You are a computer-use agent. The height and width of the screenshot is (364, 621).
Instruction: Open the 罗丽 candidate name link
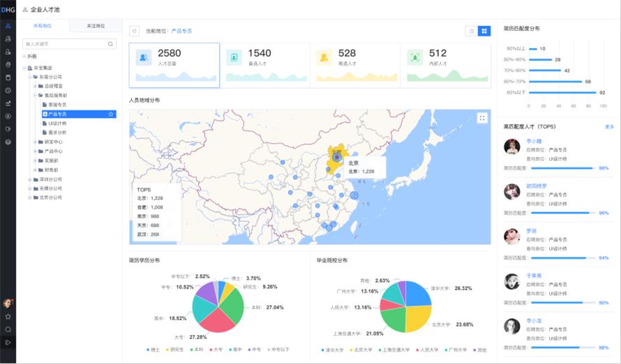click(x=531, y=231)
